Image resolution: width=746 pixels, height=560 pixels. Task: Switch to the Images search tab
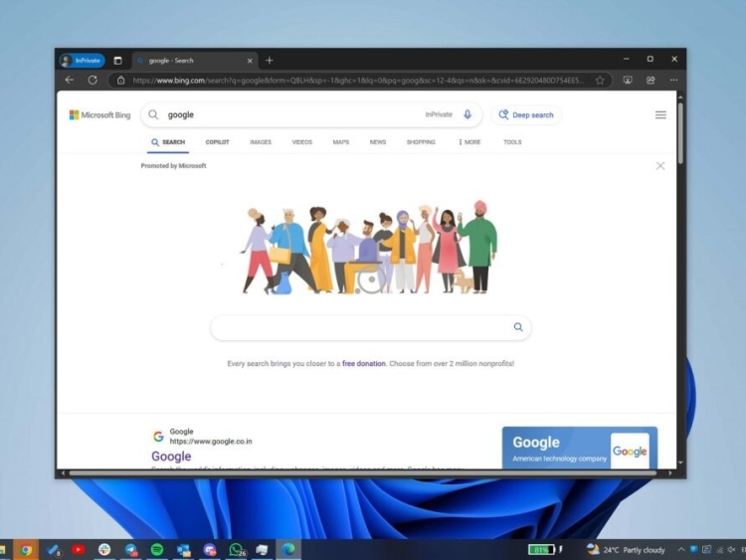click(x=261, y=142)
